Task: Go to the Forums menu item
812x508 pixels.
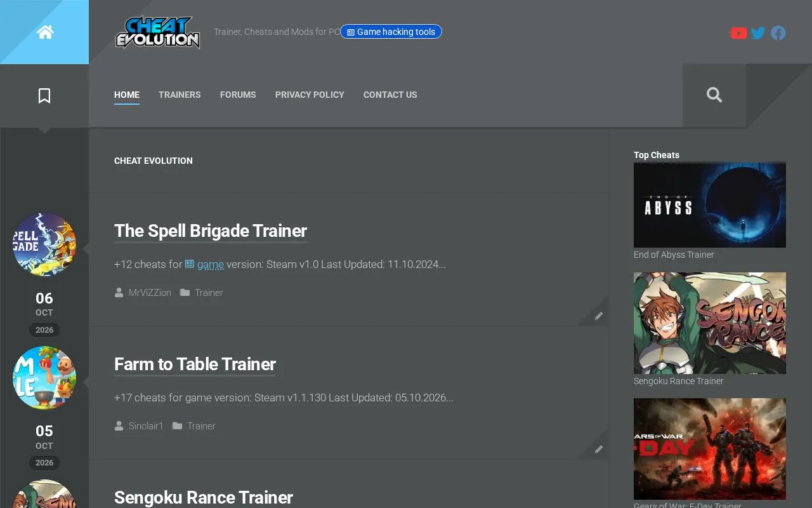Action: 238,95
